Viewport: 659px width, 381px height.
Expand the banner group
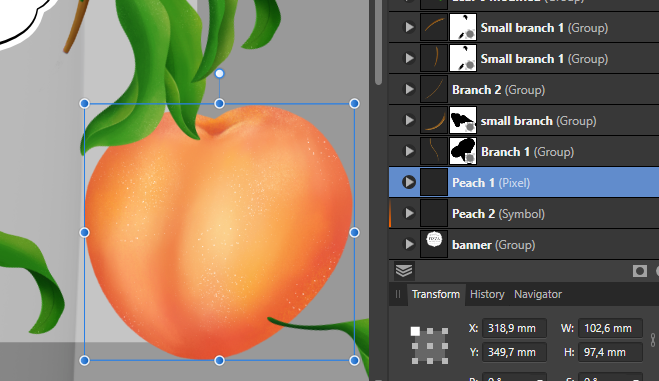point(409,244)
